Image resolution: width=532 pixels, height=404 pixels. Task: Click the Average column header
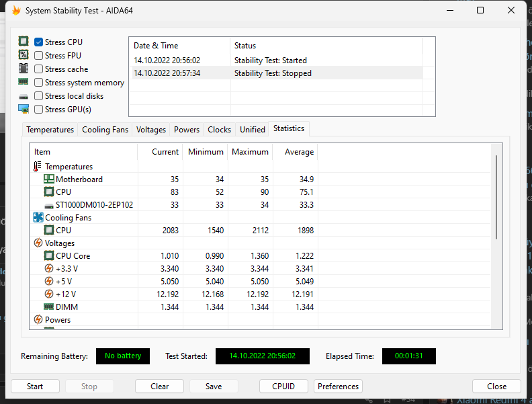pyautogui.click(x=296, y=152)
